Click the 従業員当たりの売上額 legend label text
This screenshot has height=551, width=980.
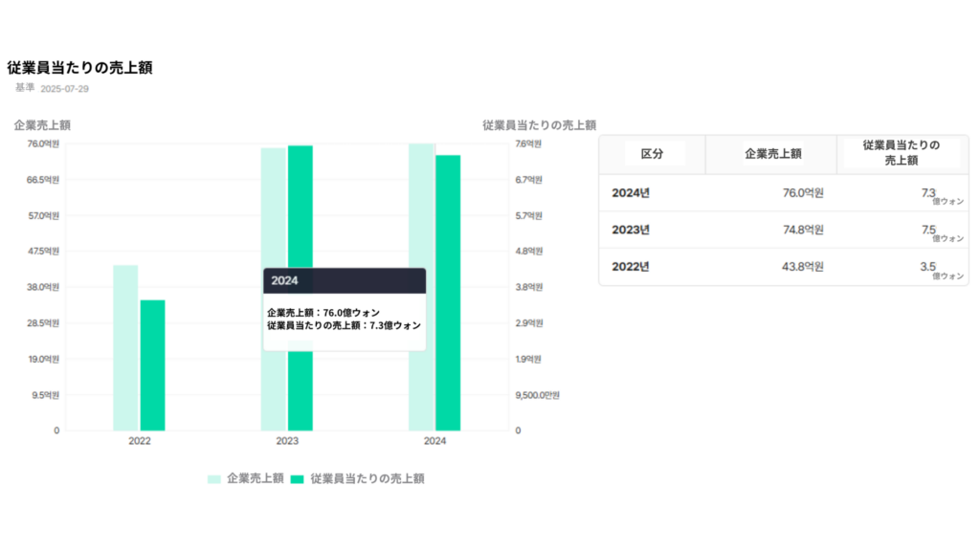click(x=367, y=478)
